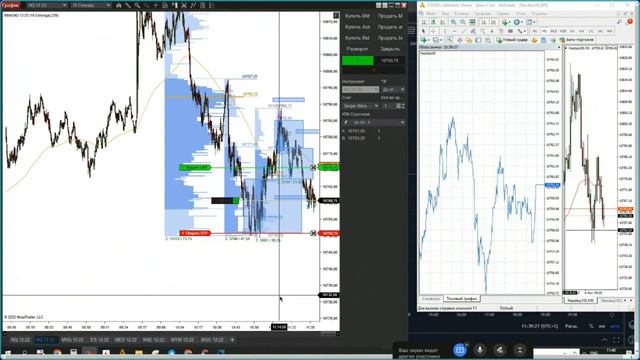640x360 pixels.
Task: Toggle Авто-торговля button in MetaTrader
Action: click(x=576, y=40)
